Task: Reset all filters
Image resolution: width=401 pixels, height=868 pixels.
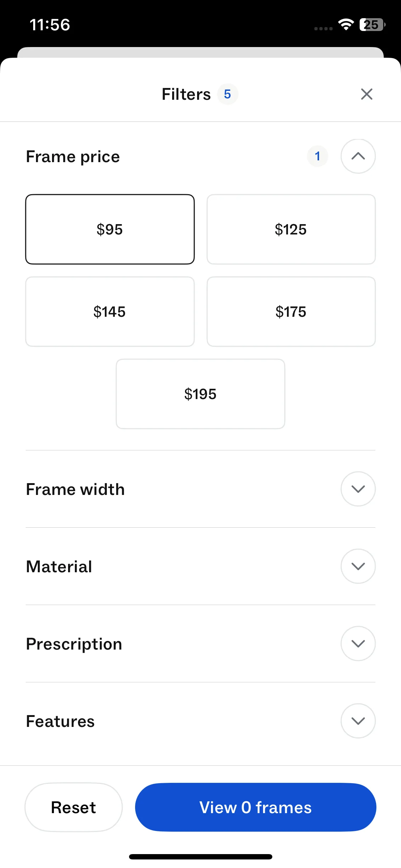Action: pos(73,807)
